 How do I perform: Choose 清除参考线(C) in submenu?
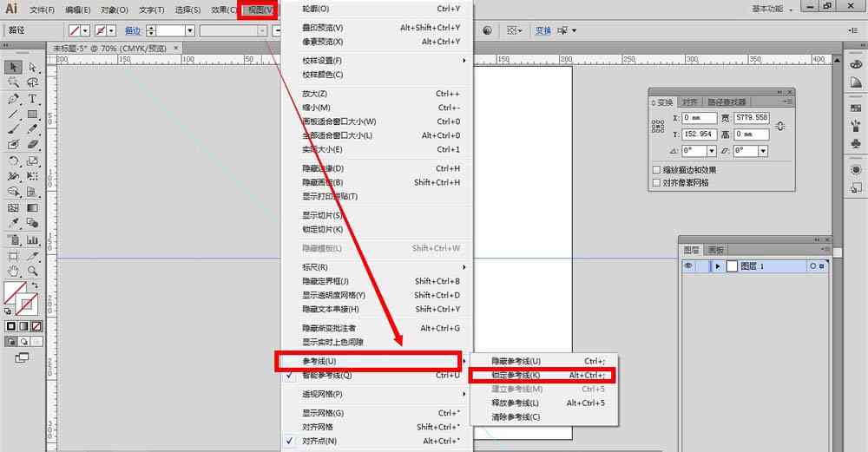click(x=543, y=417)
